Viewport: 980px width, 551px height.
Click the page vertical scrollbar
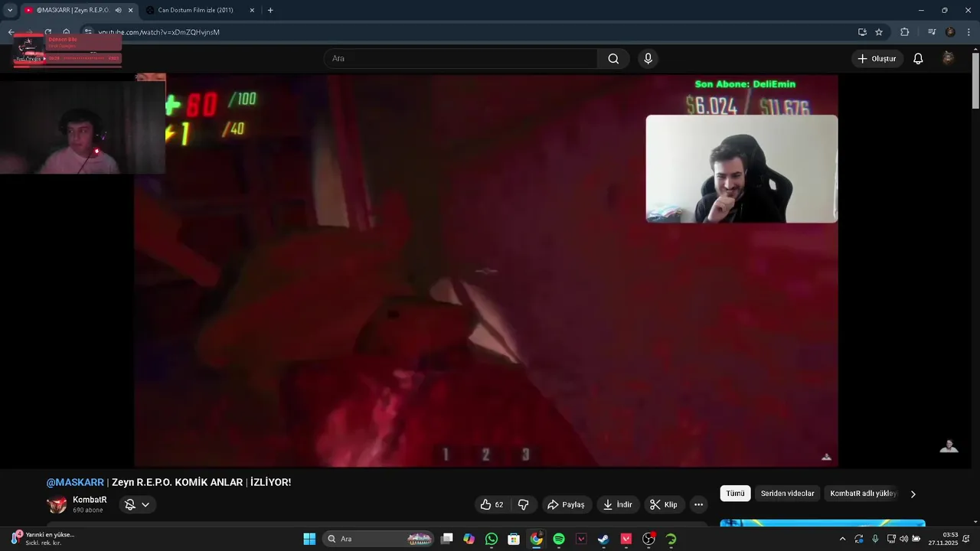tap(975, 82)
